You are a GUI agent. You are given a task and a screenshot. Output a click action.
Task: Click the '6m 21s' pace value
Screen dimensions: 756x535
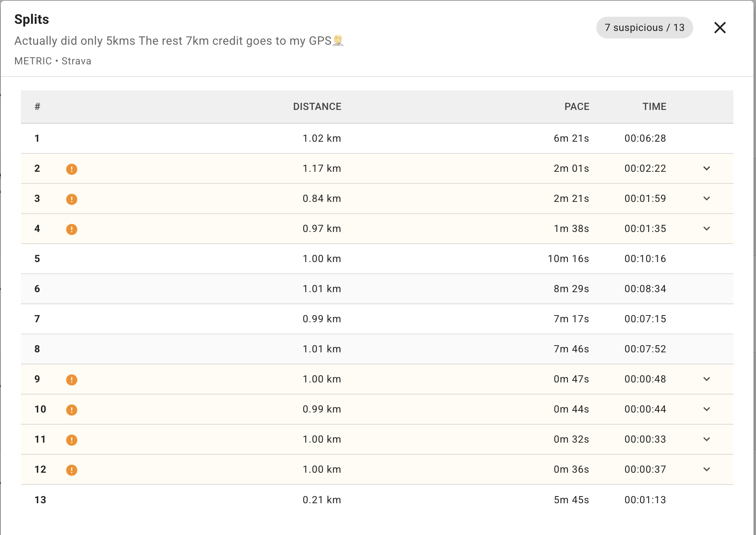point(571,138)
